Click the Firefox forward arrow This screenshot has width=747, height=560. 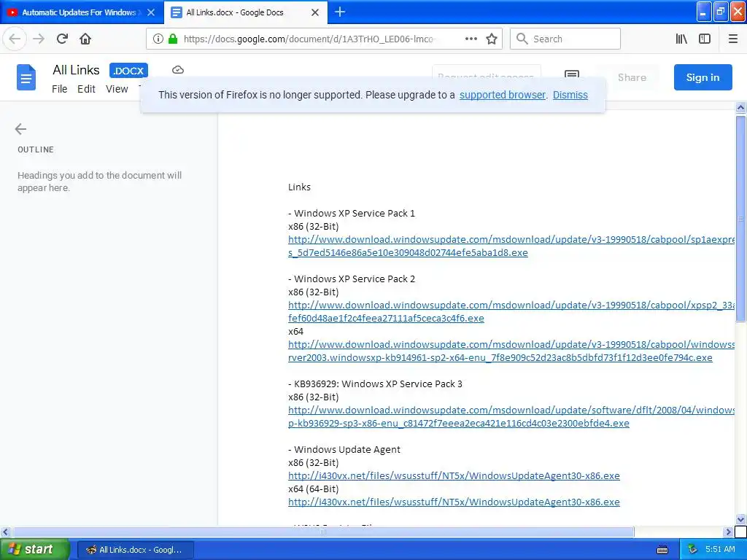click(39, 39)
